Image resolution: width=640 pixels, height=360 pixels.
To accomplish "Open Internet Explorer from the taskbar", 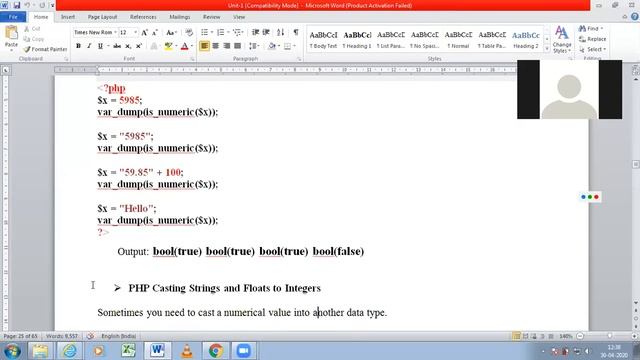I will [69, 351].
